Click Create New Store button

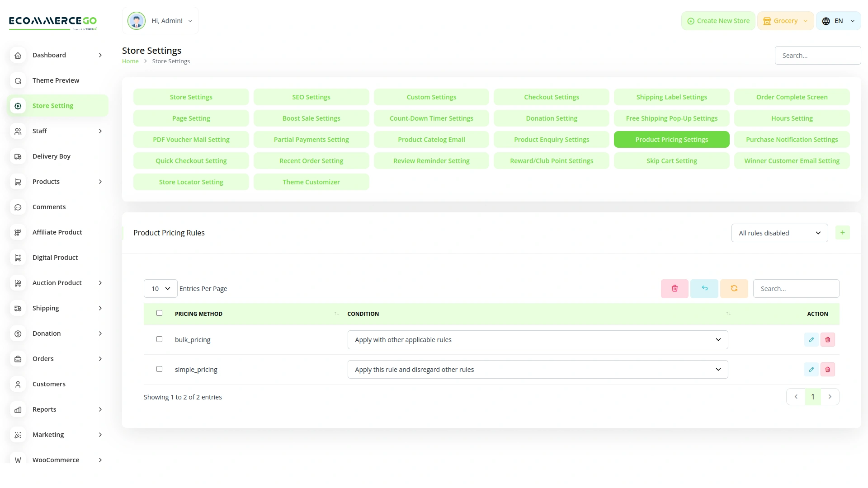point(718,21)
